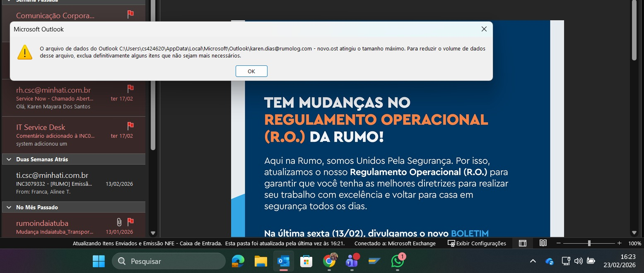Click the message list scrollbar thumb
This screenshot has height=273, width=644.
pyautogui.click(x=153, y=74)
